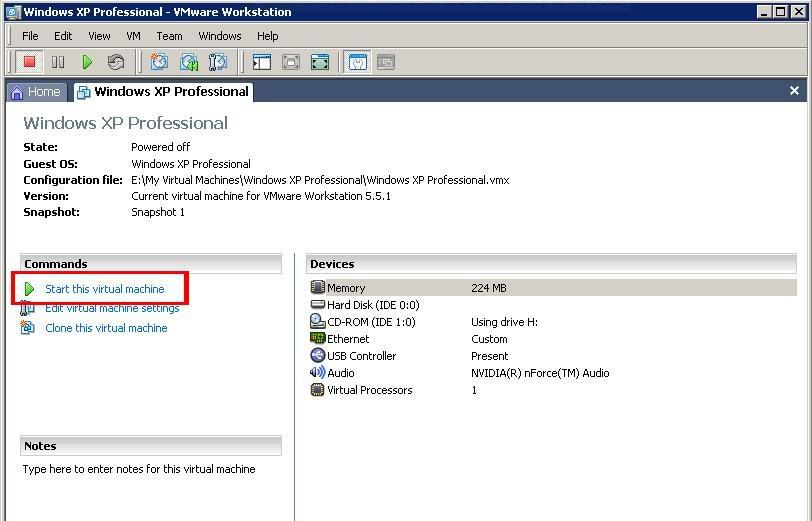Switch to the Home tab
The height and width of the screenshot is (521, 812).
(x=35, y=92)
